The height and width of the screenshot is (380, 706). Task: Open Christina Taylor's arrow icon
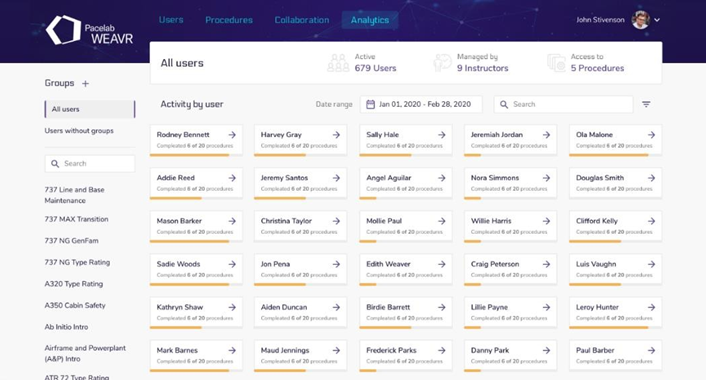point(336,221)
